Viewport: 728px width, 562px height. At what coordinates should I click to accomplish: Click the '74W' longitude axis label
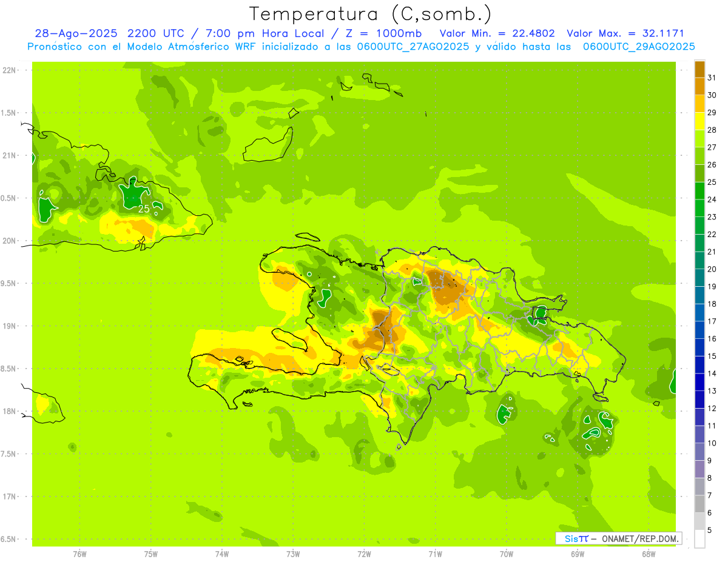tap(222, 554)
